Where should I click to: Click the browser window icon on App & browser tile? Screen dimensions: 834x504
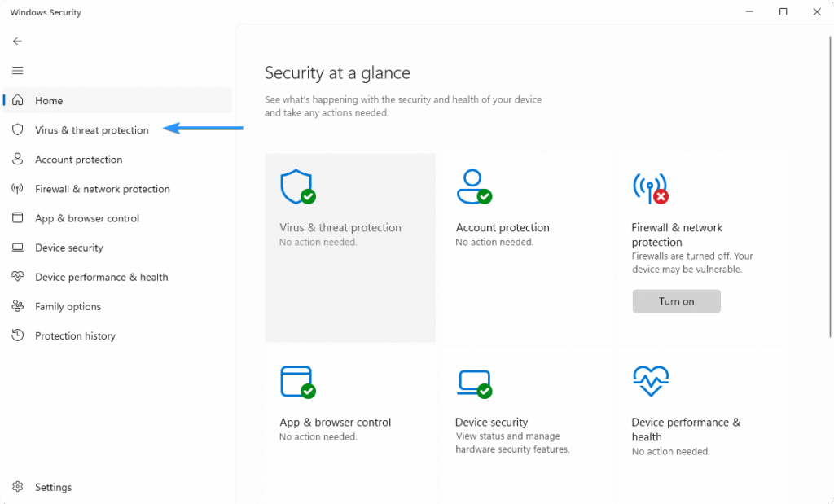point(298,382)
